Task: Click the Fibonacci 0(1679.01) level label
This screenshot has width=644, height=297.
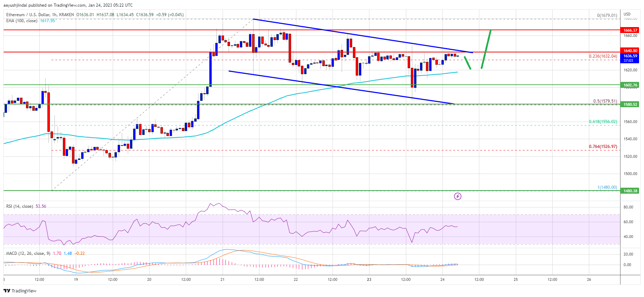Action: click(x=607, y=15)
